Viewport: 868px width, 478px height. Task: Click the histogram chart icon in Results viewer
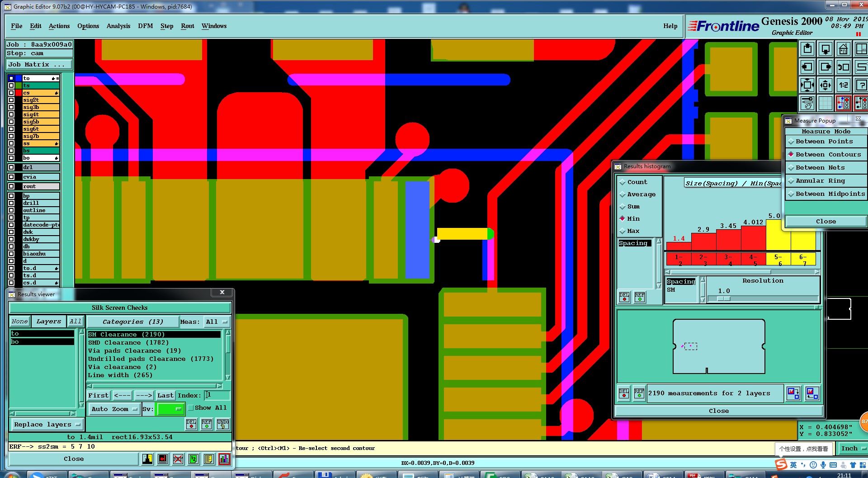click(224, 459)
